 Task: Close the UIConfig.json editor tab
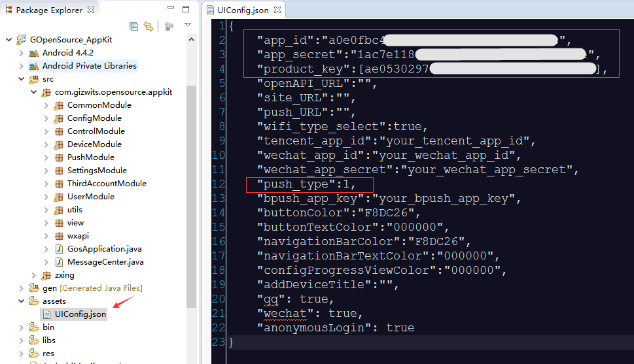tap(277, 10)
